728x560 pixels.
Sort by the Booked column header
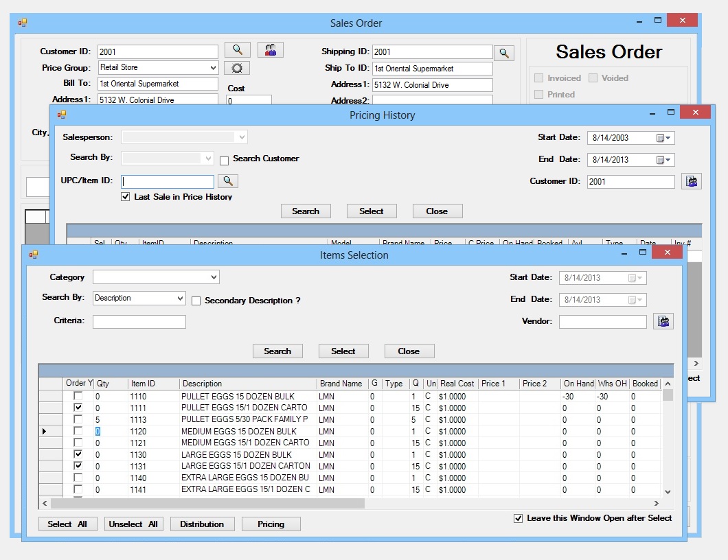644,384
